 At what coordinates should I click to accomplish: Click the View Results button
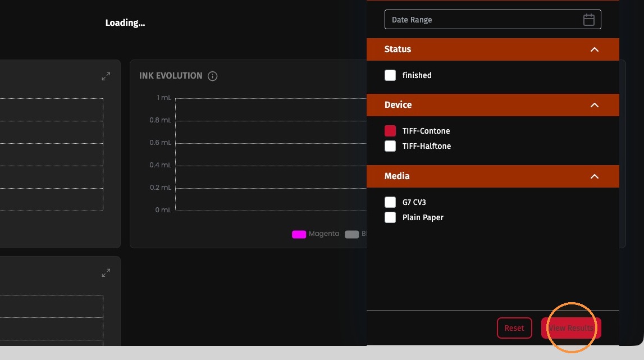571,328
